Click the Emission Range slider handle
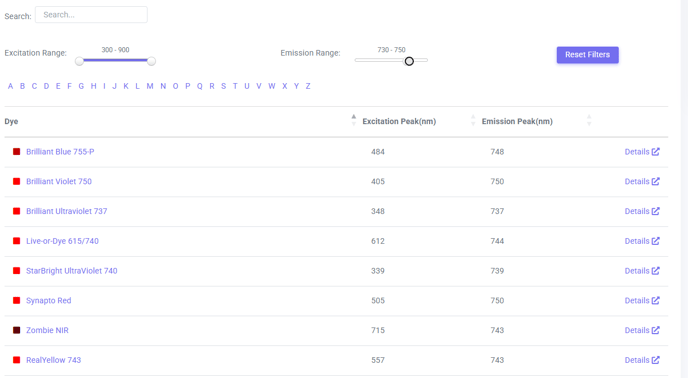688x378 pixels. click(x=409, y=61)
